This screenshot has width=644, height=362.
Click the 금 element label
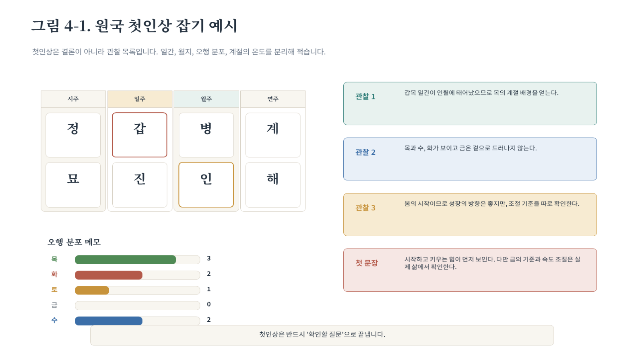point(54,305)
